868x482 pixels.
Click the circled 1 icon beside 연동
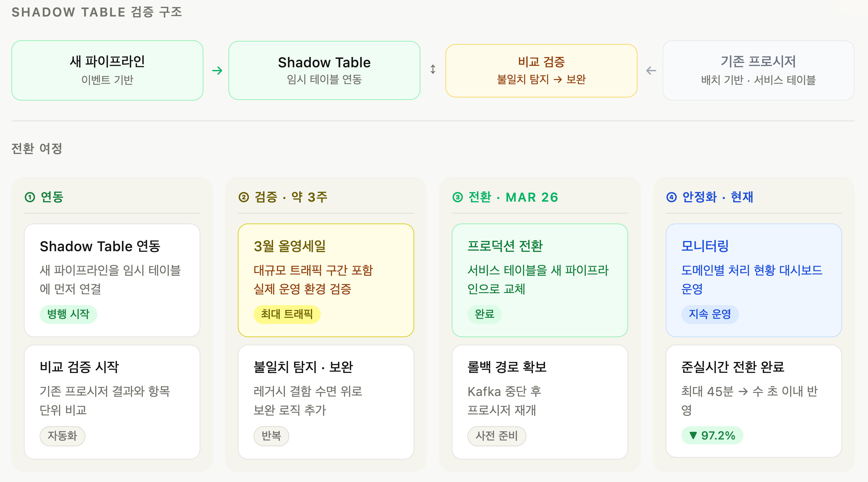coord(30,197)
